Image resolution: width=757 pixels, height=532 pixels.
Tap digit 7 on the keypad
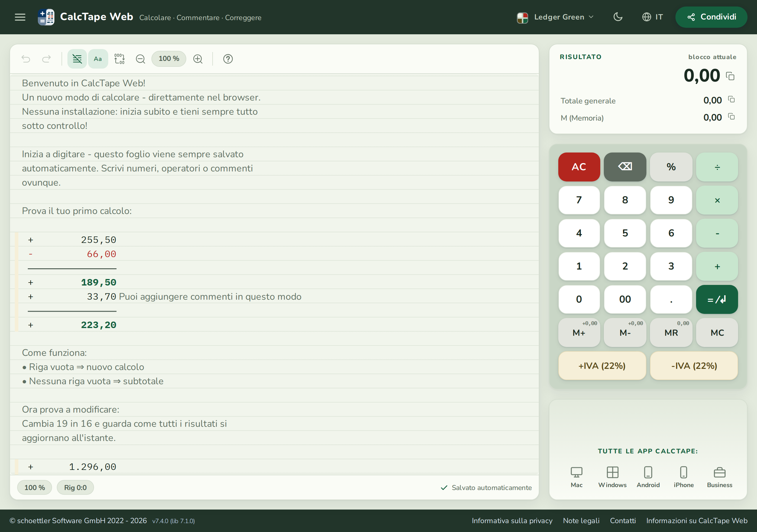[579, 200]
